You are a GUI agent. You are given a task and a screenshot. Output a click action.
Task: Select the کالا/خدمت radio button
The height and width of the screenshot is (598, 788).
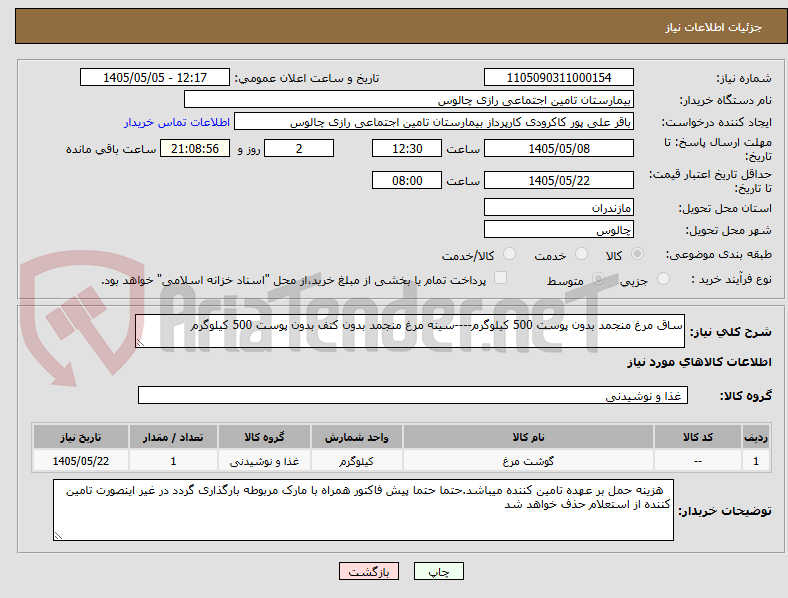point(510,254)
